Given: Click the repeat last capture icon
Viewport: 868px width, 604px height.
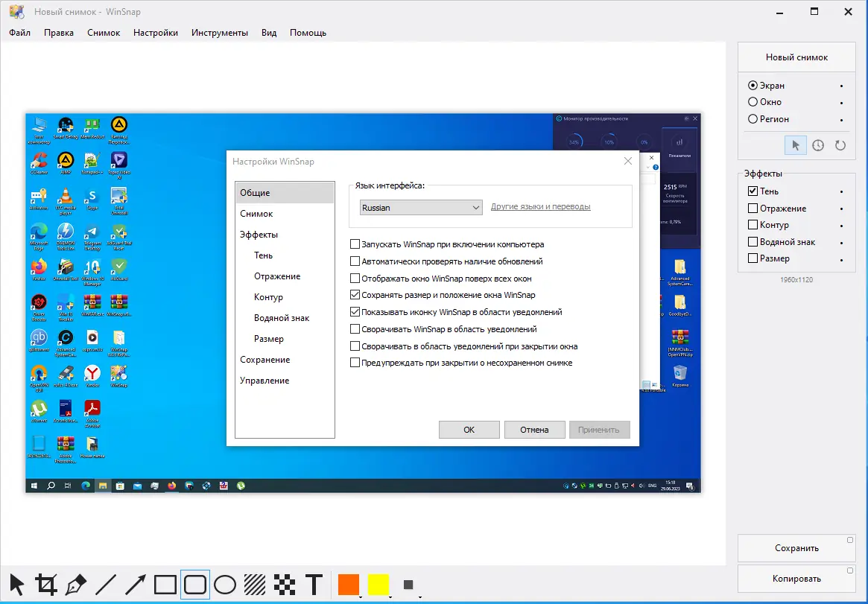Looking at the screenshot, I should pyautogui.click(x=840, y=145).
